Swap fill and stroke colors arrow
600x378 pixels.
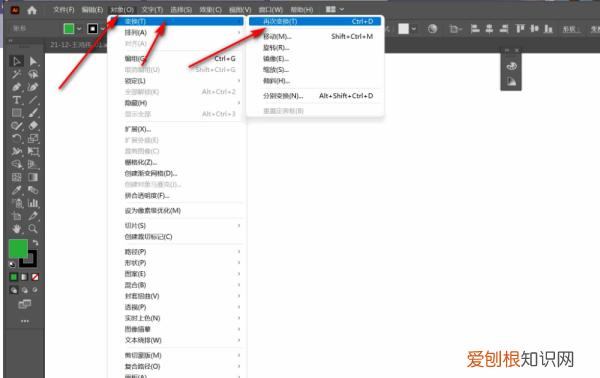click(35, 243)
